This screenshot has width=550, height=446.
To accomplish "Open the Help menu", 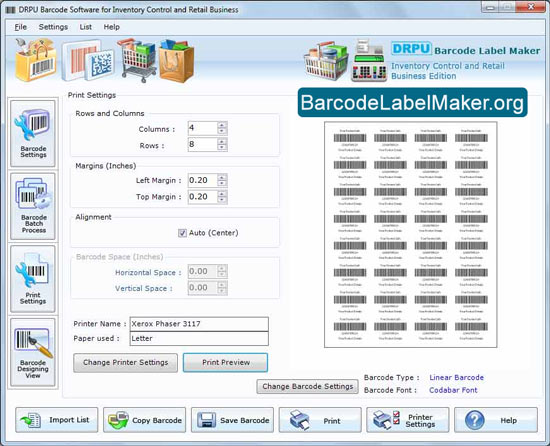I will pyautogui.click(x=111, y=27).
